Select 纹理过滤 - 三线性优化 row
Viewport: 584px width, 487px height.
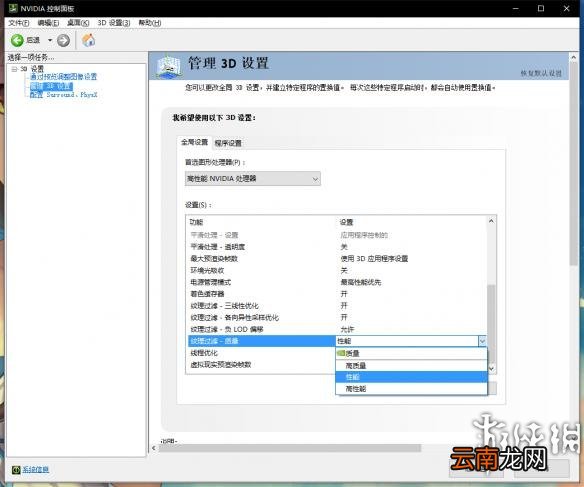coord(337,306)
